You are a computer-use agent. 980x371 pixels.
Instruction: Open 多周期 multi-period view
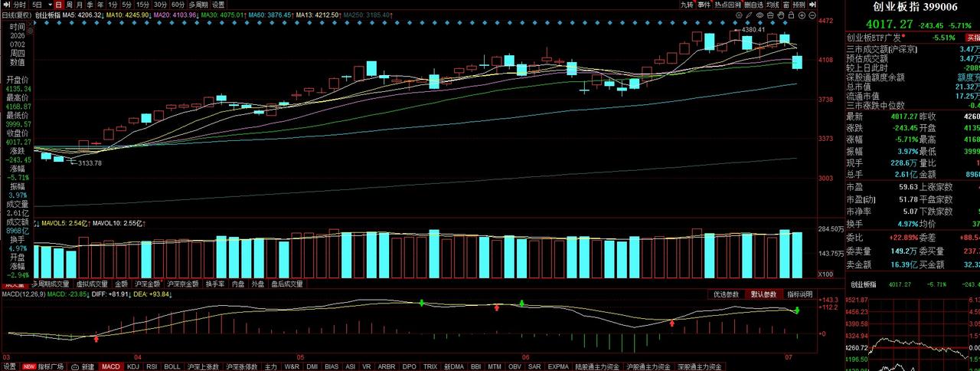(x=198, y=5)
